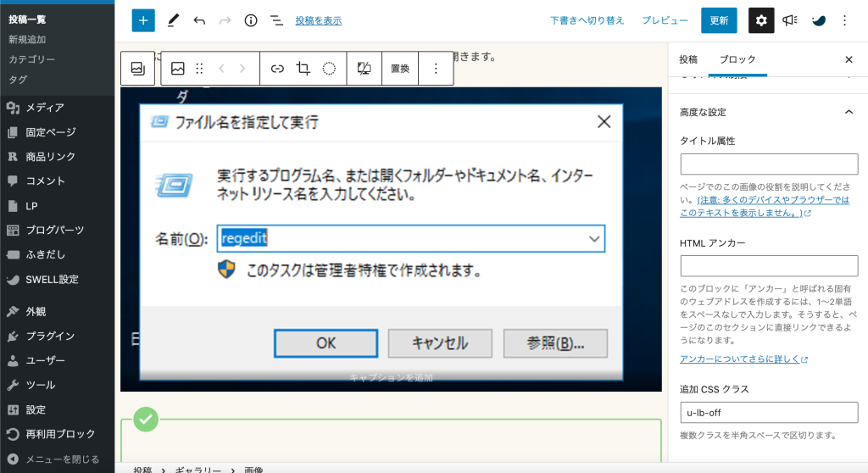868x473 pixels.
Task: Click the blue add block plus button
Action: click(x=142, y=20)
